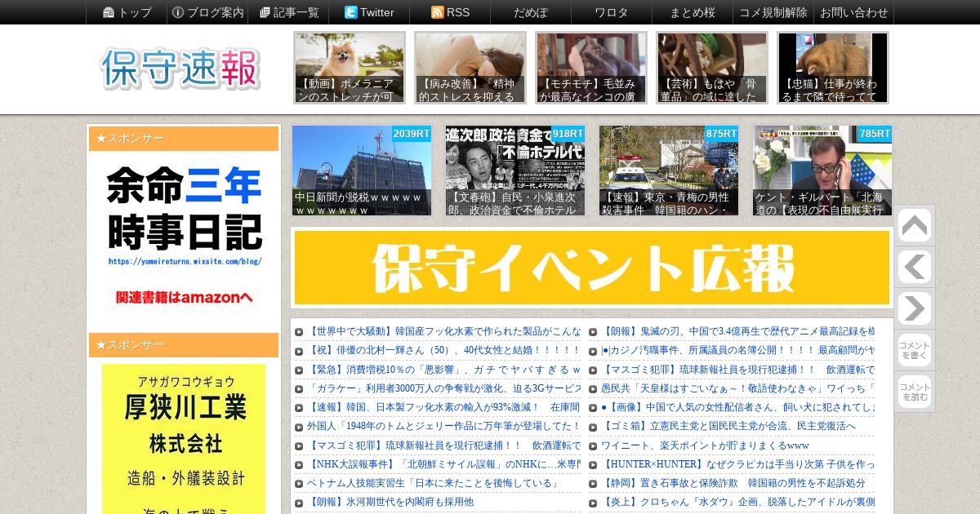Click the scroll-to-top up arrow button
This screenshot has height=514, width=980.
tap(914, 226)
